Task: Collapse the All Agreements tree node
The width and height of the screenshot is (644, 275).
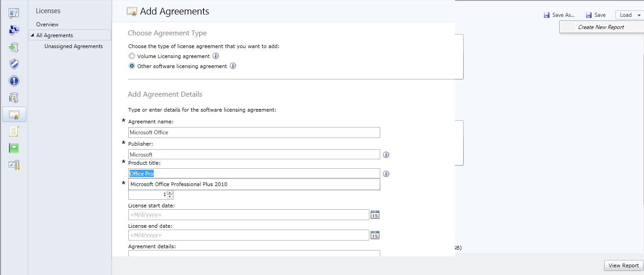Action: point(32,35)
